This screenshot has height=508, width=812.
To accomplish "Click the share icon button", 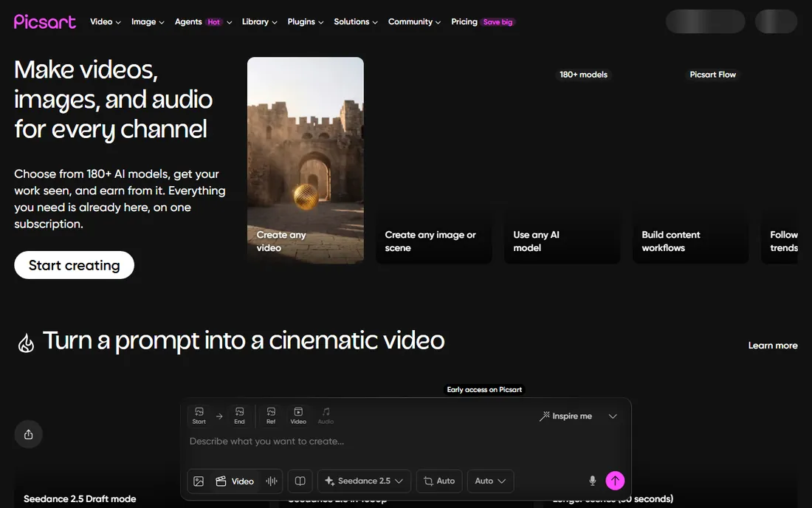I will [29, 434].
